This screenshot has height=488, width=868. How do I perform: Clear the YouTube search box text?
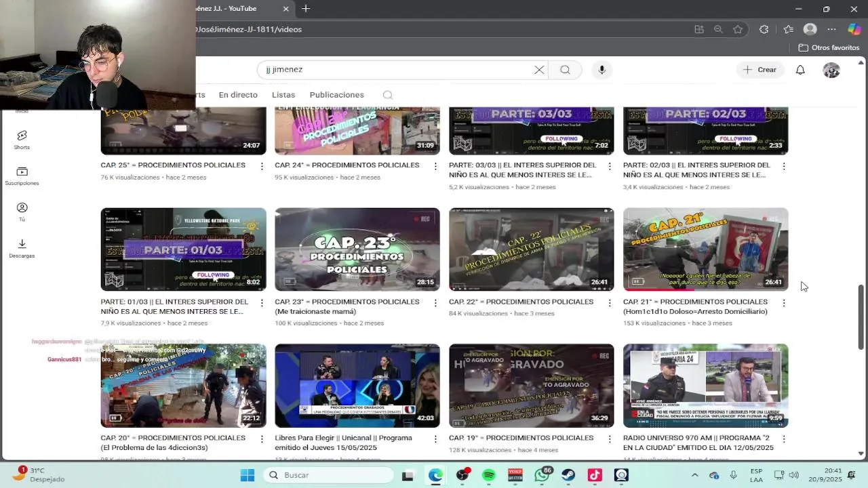click(x=539, y=70)
